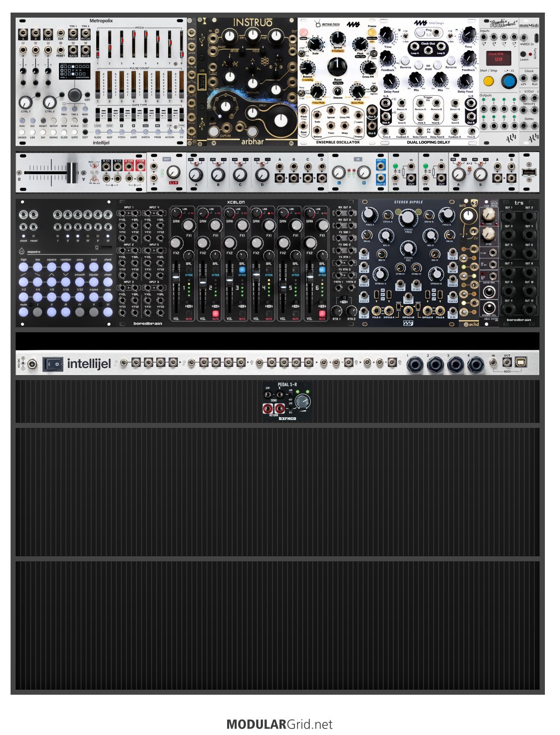This screenshot has height=735, width=560.
Task: Click OUT 1 jack on trs module
Action: tap(509, 216)
